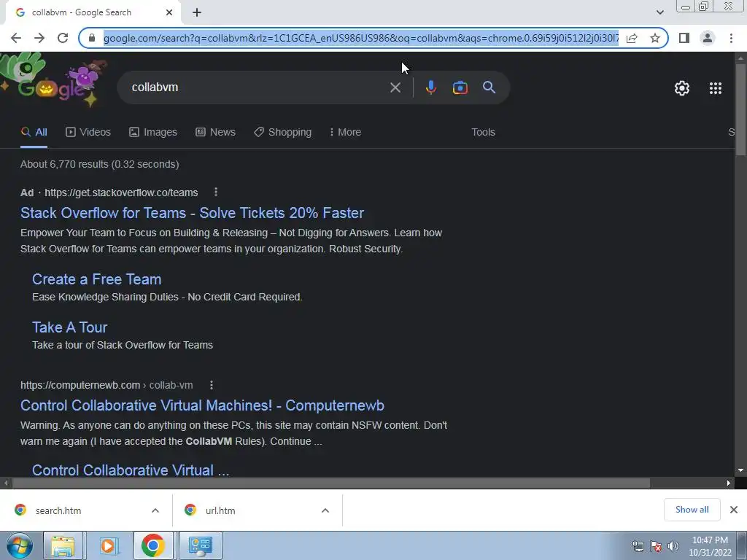This screenshot has width=747, height=560.
Task: Open Control Collaborative Virtual Machines result
Action: 203,405
